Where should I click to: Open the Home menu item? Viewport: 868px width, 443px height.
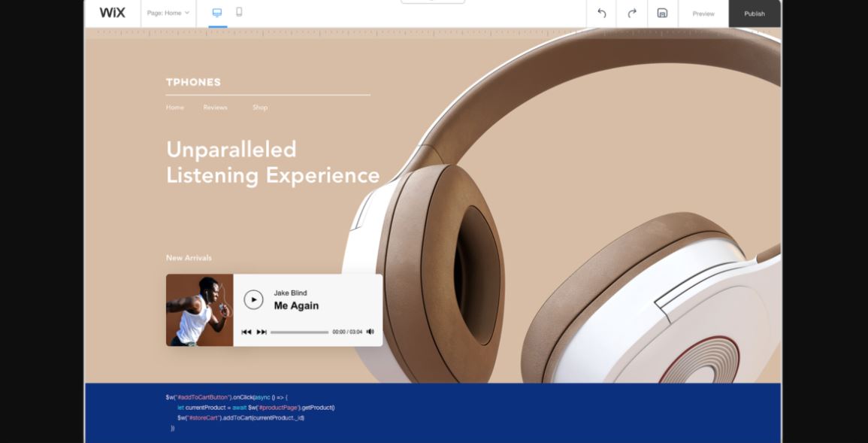pyautogui.click(x=174, y=108)
